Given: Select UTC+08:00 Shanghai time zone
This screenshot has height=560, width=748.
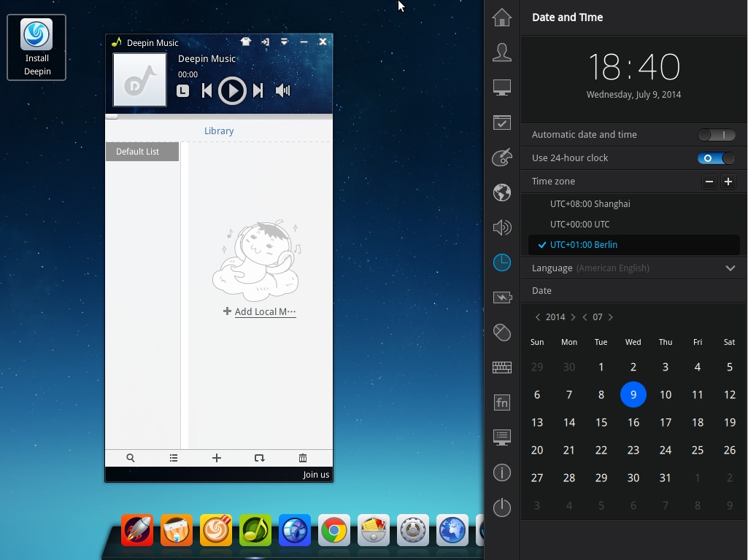Looking at the screenshot, I should click(x=590, y=204).
